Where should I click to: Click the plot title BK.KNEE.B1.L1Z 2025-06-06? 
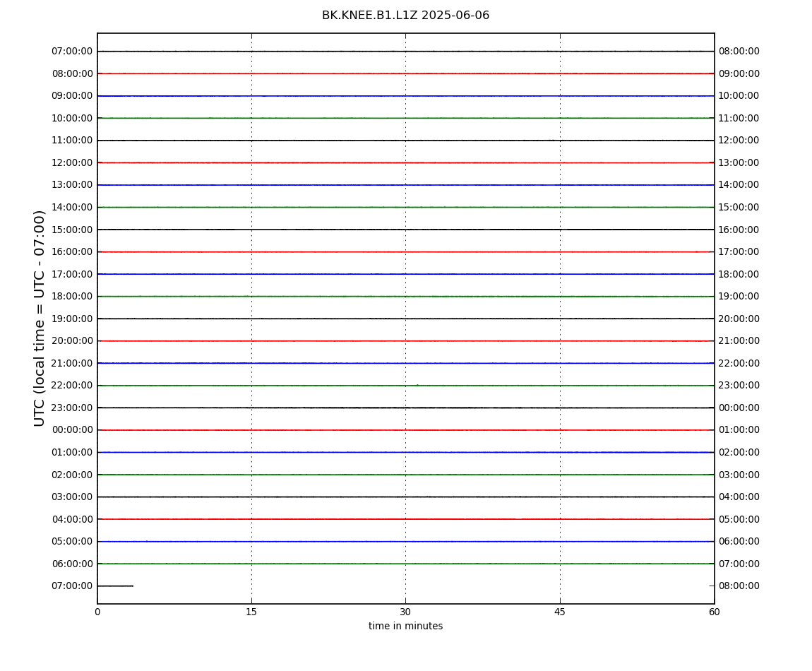tap(405, 16)
